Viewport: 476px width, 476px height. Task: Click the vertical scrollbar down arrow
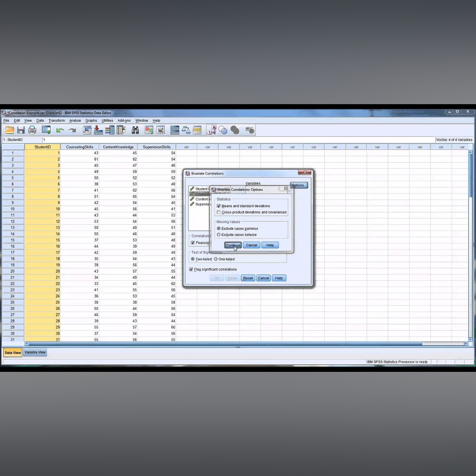pos(470,339)
